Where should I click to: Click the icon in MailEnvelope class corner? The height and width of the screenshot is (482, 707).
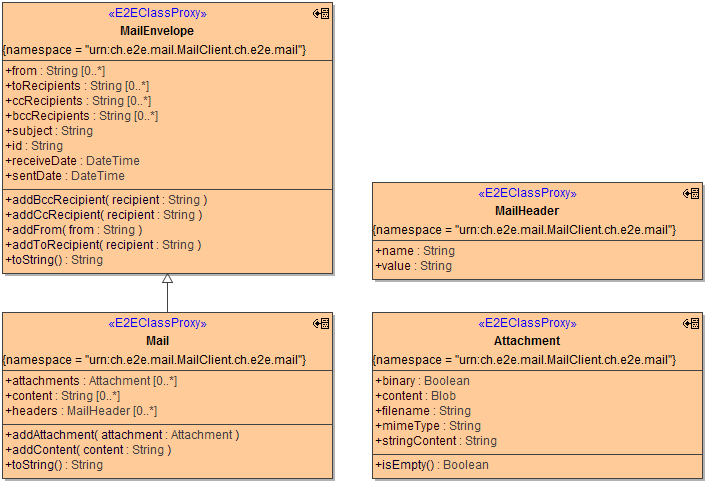[321, 14]
